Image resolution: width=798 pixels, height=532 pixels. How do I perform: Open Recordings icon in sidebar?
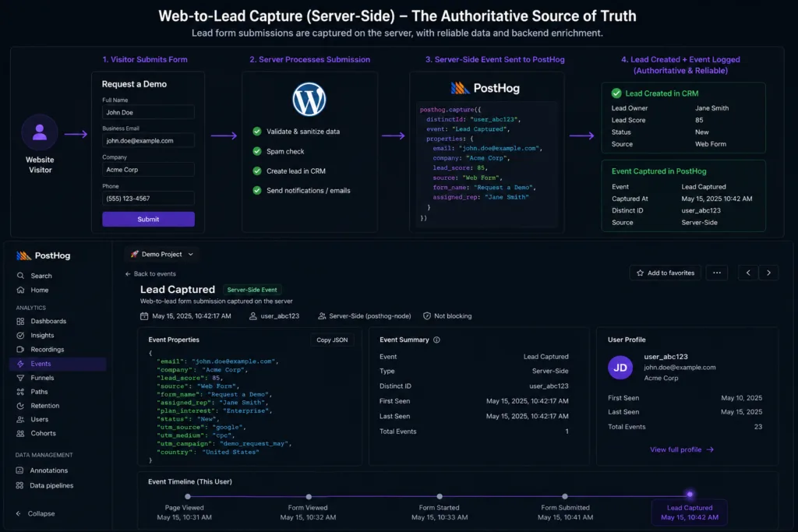coord(20,350)
